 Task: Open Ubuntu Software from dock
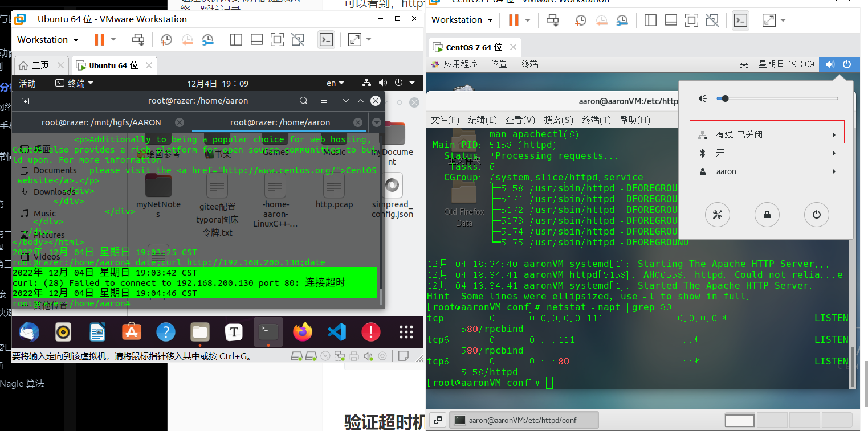coord(132,331)
